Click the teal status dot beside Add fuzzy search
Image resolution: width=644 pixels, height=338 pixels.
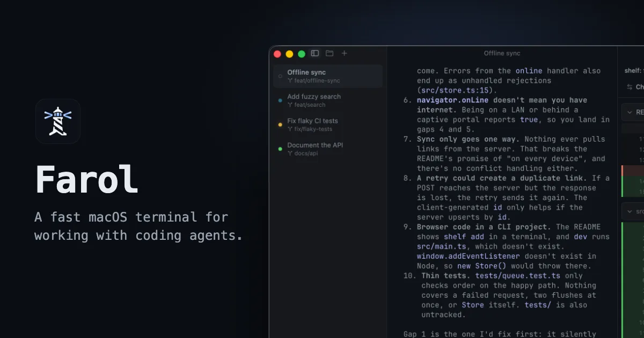tap(280, 100)
